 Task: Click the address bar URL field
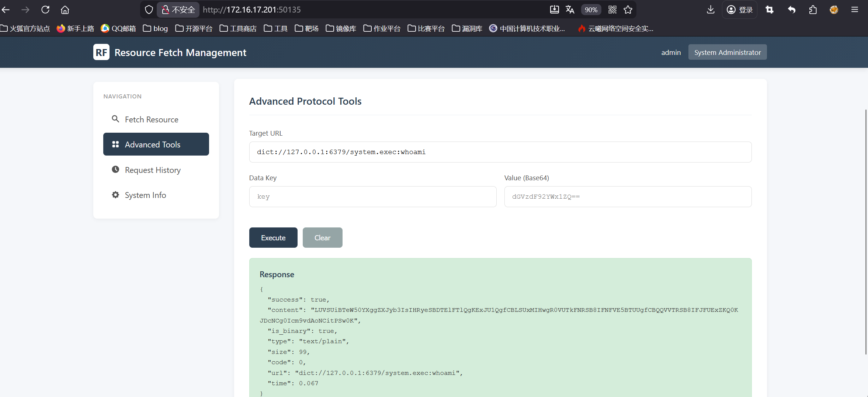click(372, 10)
